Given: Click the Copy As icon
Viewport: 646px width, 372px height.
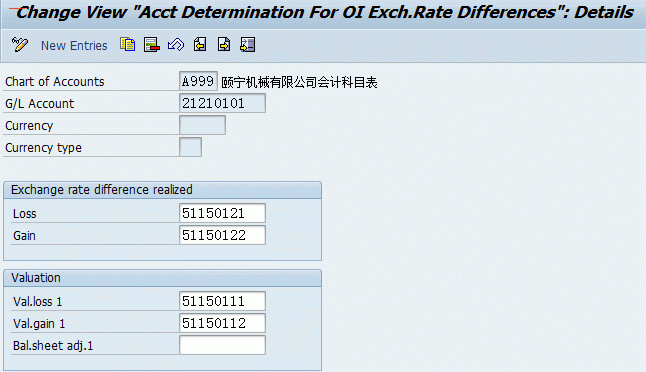Looking at the screenshot, I should click(128, 44).
